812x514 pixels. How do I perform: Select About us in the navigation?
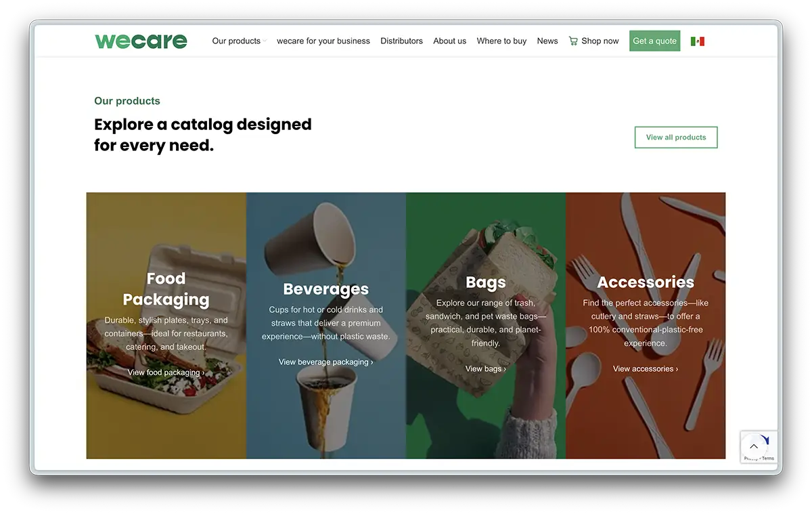[449, 41]
